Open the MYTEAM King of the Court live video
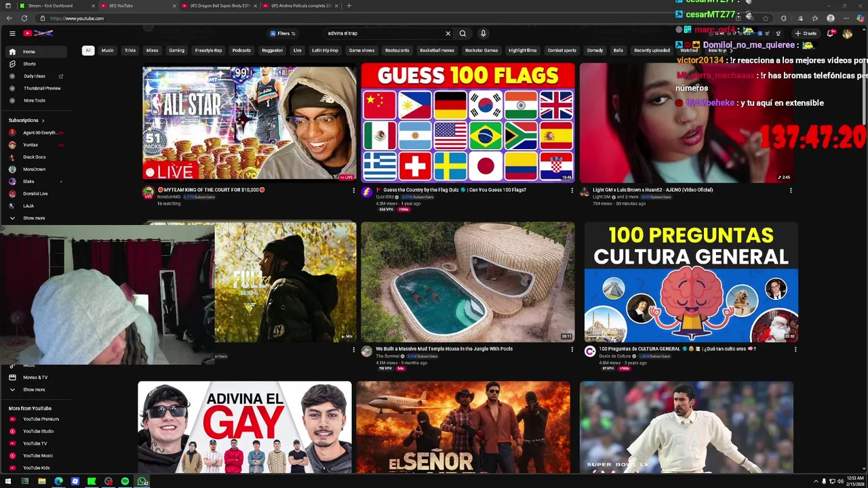The width and height of the screenshot is (868, 488). (249, 123)
